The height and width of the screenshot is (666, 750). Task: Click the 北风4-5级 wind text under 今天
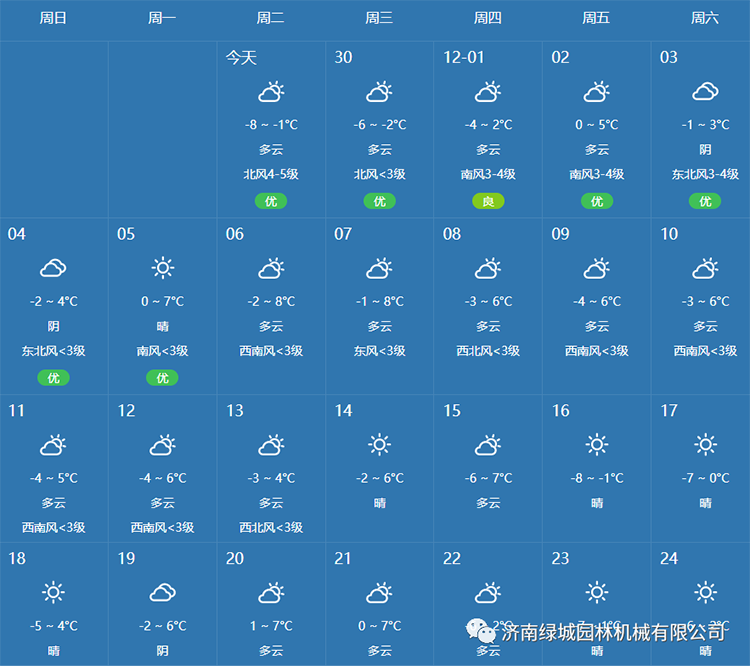point(271,174)
